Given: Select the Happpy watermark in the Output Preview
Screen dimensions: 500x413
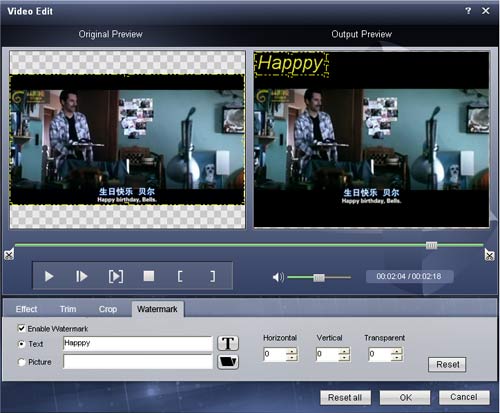Looking at the screenshot, I should coord(291,64).
